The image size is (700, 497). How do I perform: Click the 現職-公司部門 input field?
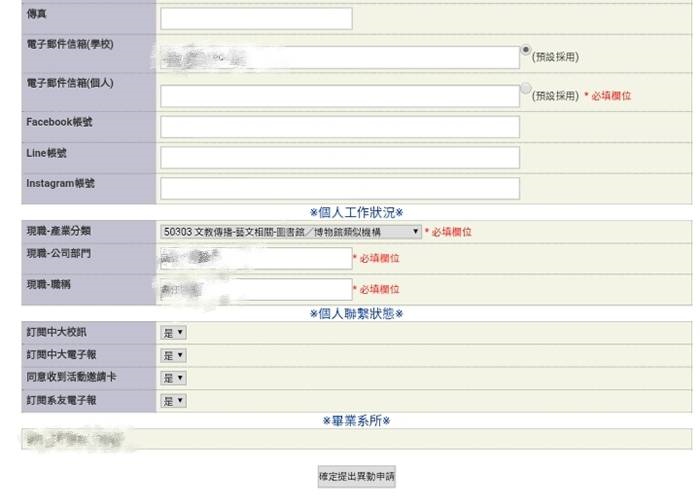point(255,258)
